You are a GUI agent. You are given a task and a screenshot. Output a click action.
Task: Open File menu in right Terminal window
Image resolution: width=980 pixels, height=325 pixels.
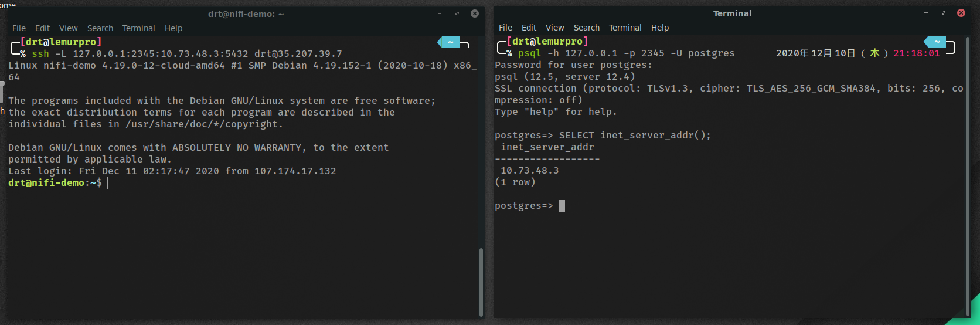click(505, 28)
